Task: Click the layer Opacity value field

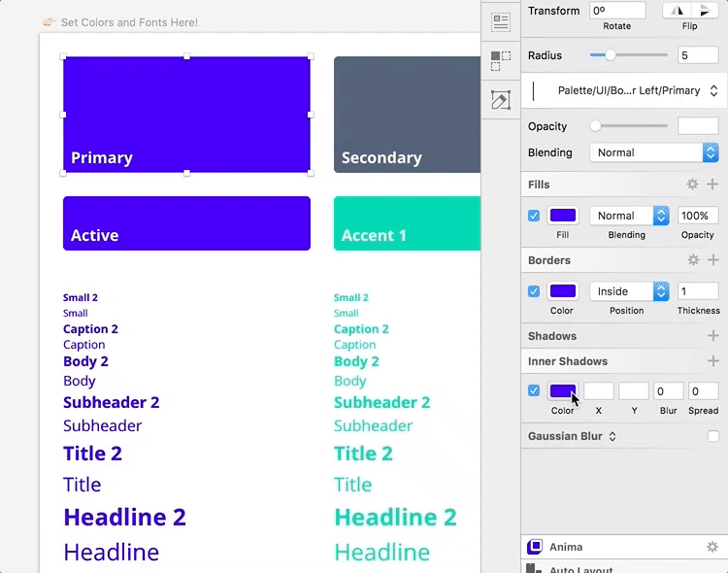Action: click(698, 126)
